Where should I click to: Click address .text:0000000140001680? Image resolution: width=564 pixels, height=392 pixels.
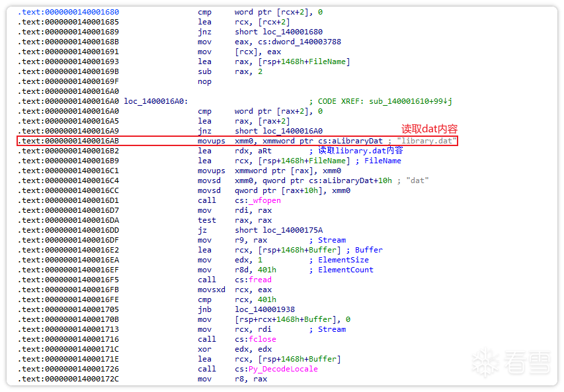[68, 12]
